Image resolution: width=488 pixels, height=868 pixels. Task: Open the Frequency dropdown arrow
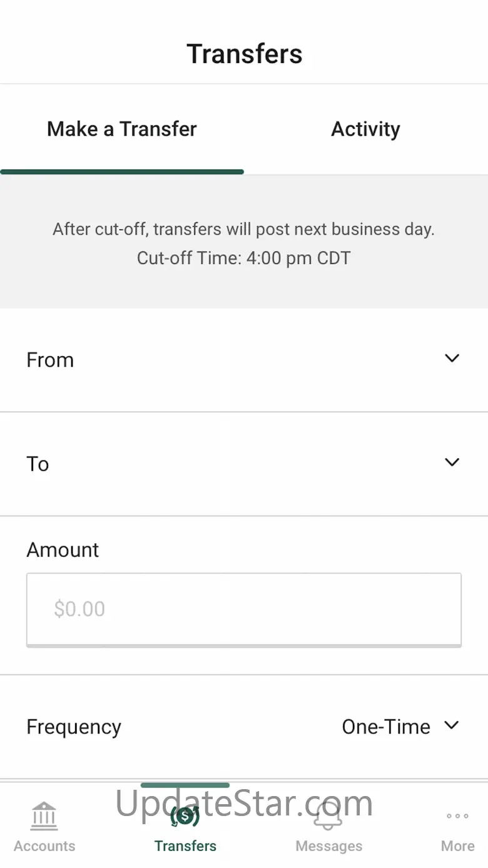click(x=452, y=726)
